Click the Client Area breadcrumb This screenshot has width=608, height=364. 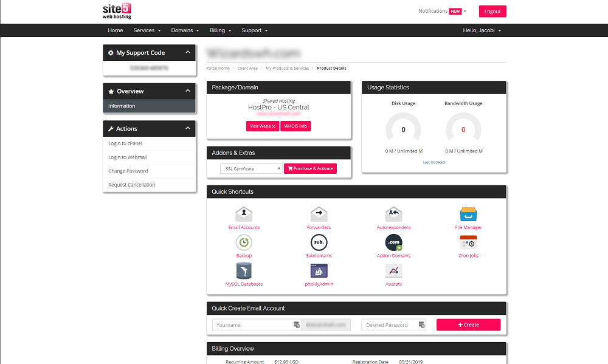click(x=247, y=68)
